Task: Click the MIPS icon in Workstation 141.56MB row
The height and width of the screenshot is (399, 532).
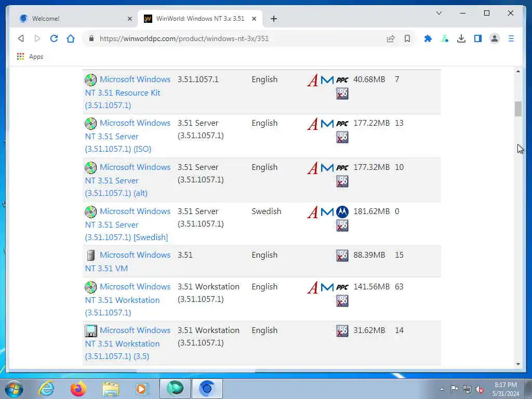Action: [327, 287]
